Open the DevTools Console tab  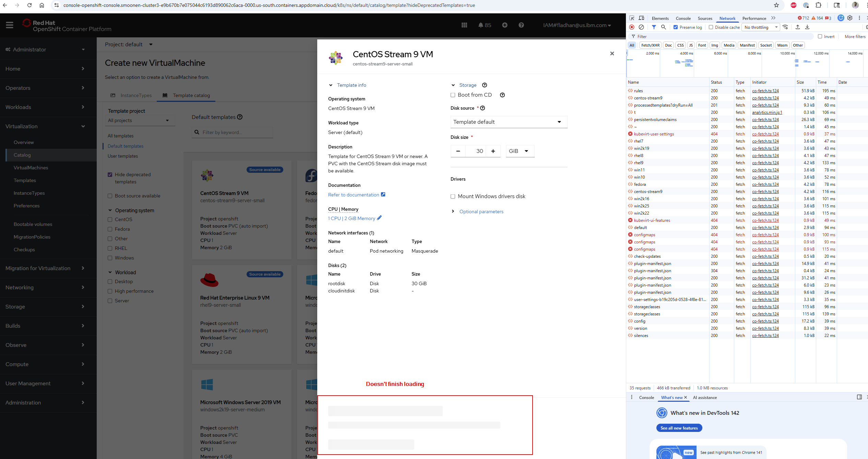tap(683, 18)
